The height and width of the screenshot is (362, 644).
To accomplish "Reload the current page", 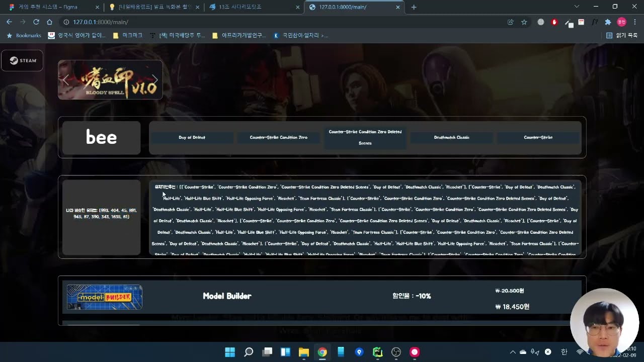I will (x=36, y=22).
